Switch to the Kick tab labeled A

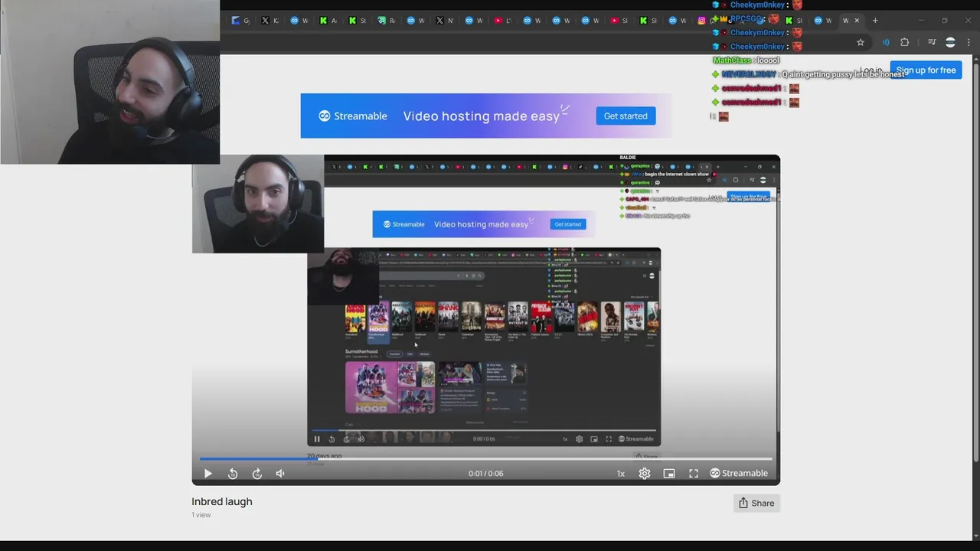[328, 21]
